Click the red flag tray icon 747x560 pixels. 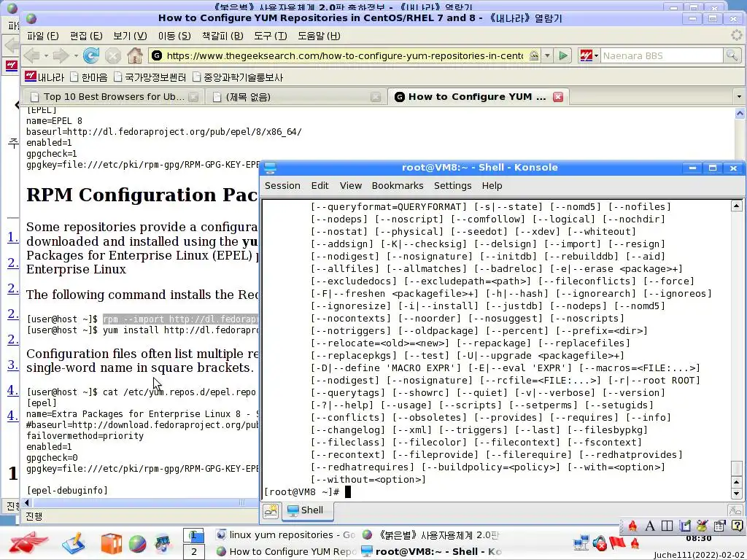pos(617,542)
